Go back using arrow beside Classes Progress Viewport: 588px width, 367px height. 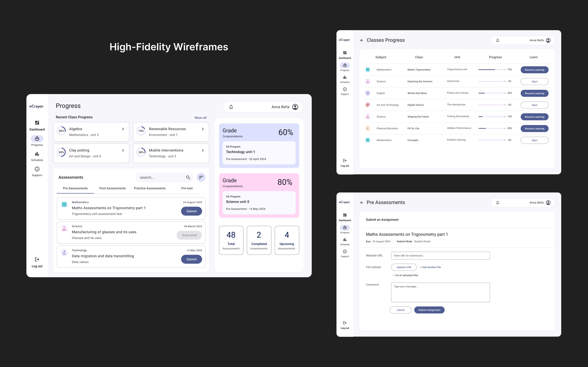(362, 41)
